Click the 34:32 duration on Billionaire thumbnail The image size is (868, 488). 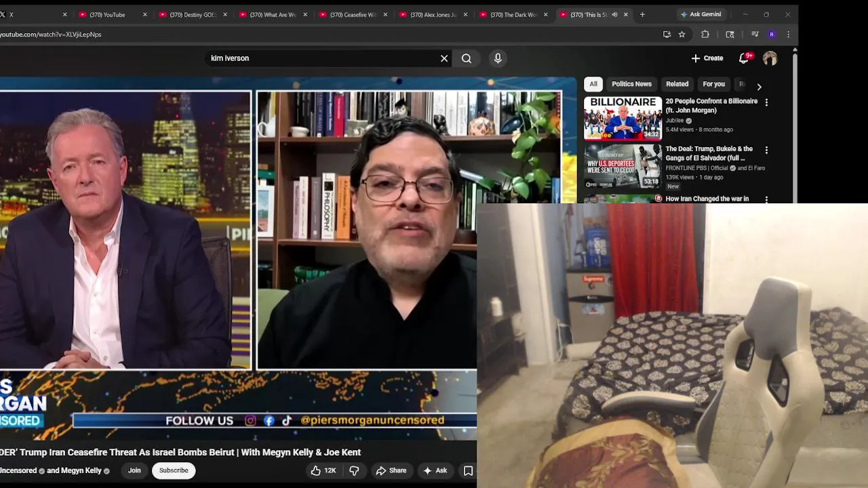[652, 134]
